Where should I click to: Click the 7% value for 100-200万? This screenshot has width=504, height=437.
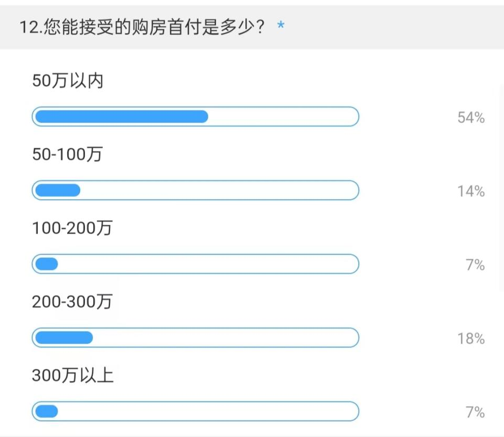pos(475,266)
